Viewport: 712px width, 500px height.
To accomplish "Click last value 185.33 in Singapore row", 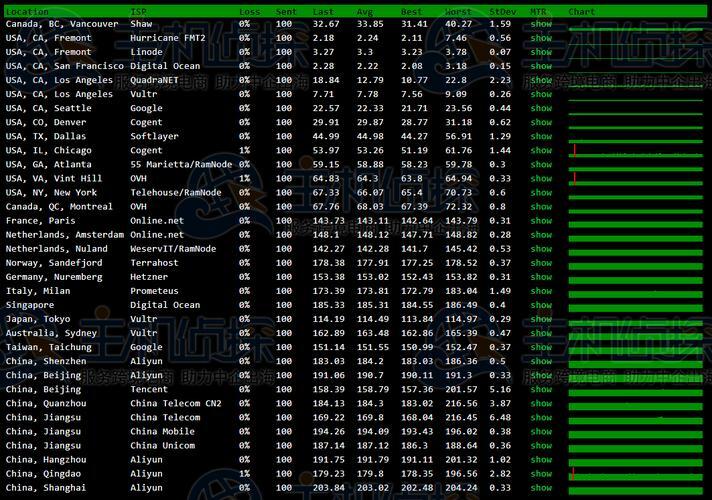I will coord(329,306).
